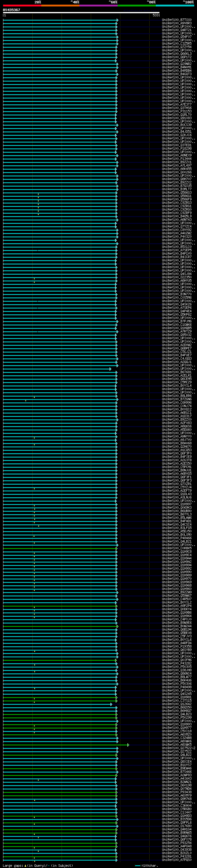This screenshot has height=868, width=197.
Task: Click the purple ~60% identity legend segment
Action: [x=99, y=6]
